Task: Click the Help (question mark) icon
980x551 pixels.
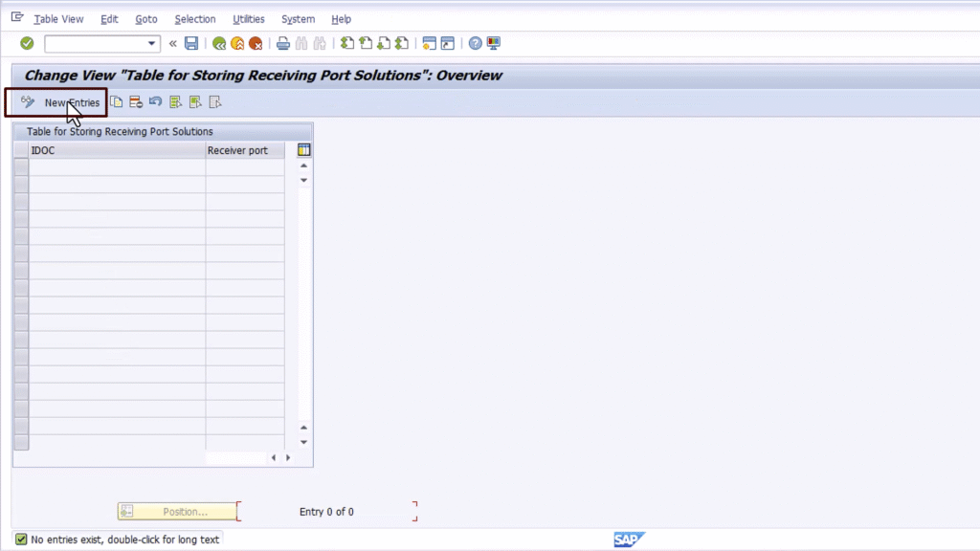Action: 474,42
